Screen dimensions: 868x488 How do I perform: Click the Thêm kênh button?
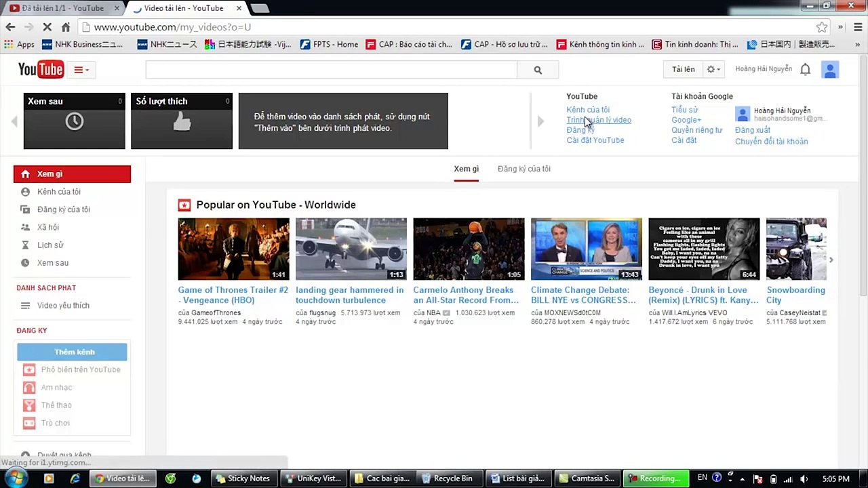(72, 352)
